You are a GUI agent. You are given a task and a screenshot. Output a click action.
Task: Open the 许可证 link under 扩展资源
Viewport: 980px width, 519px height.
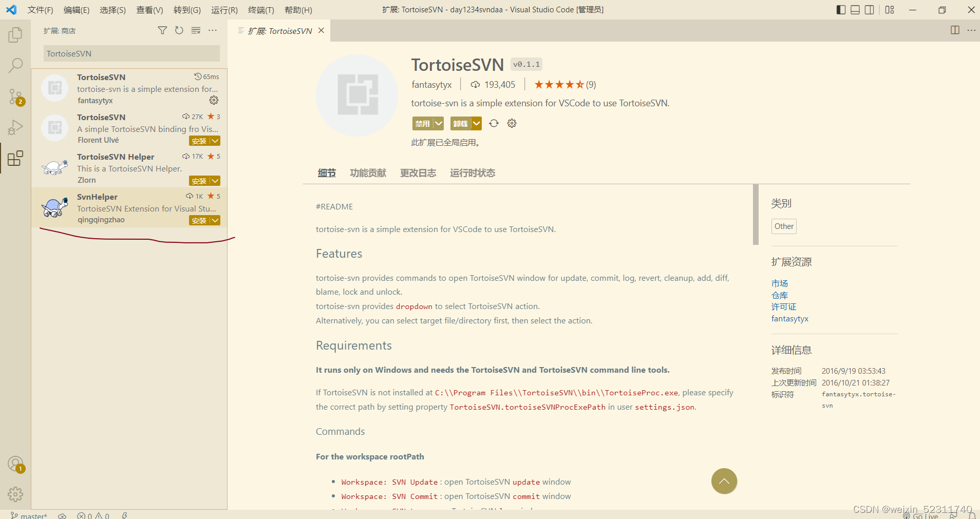(784, 306)
